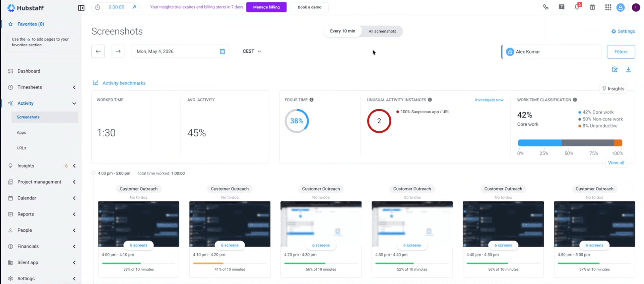Screen dimensions: 644x284
Task: Click the Activity benchmarks link
Action: 124,83
